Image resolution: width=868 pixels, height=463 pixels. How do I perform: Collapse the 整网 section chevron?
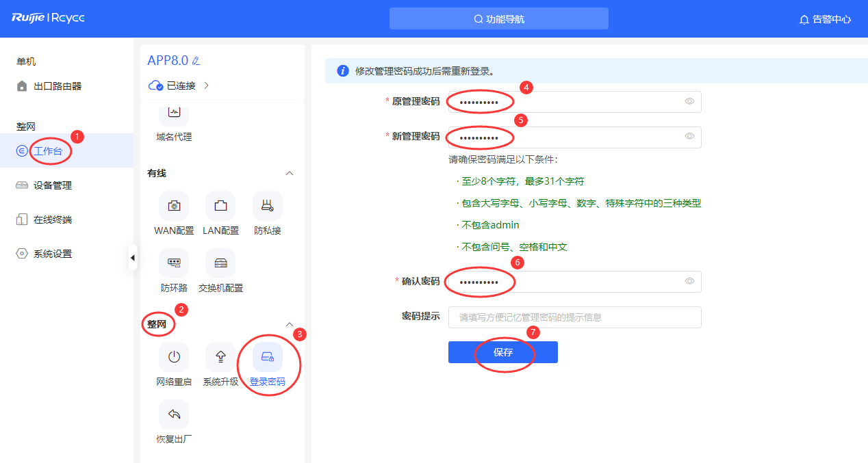coord(290,324)
